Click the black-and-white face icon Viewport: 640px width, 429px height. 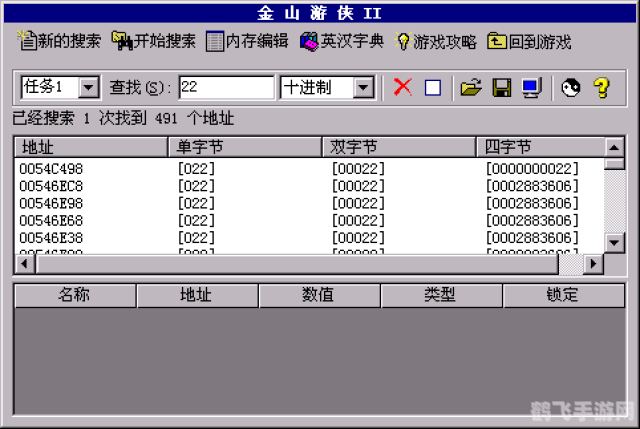[x=571, y=87]
